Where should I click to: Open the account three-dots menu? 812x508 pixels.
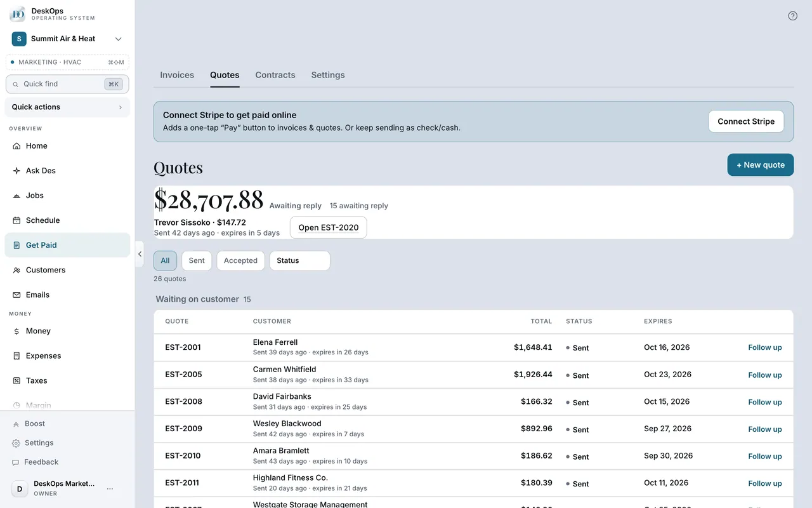tap(110, 488)
